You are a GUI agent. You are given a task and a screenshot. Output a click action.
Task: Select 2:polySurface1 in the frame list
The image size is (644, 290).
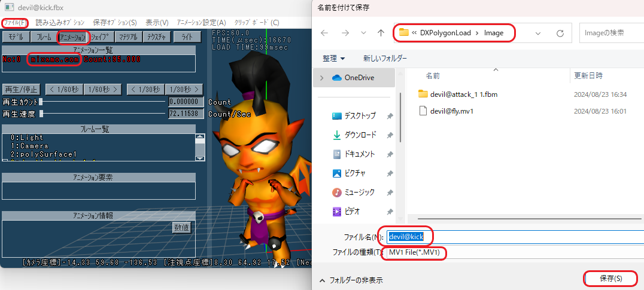point(44,154)
